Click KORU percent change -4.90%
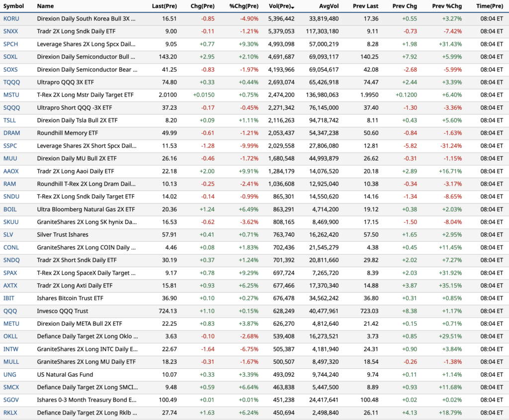 click(x=250, y=19)
